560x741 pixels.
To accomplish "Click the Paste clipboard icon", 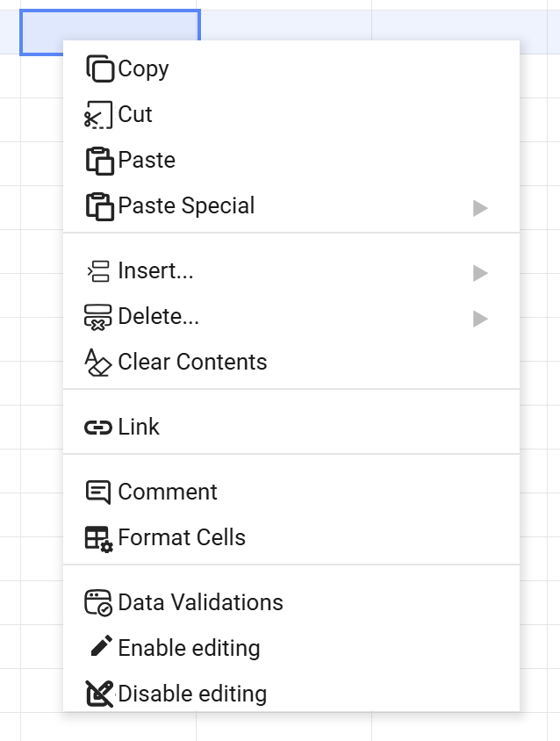I will (100, 161).
